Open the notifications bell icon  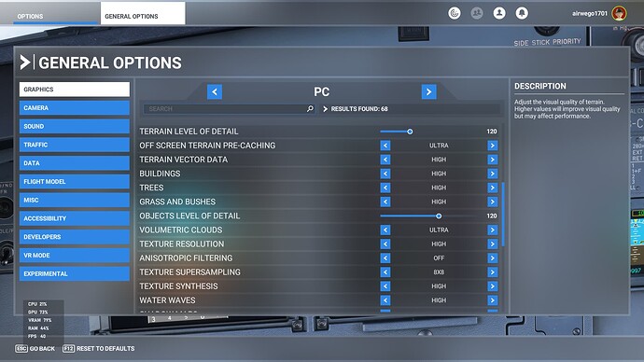[x=522, y=13]
